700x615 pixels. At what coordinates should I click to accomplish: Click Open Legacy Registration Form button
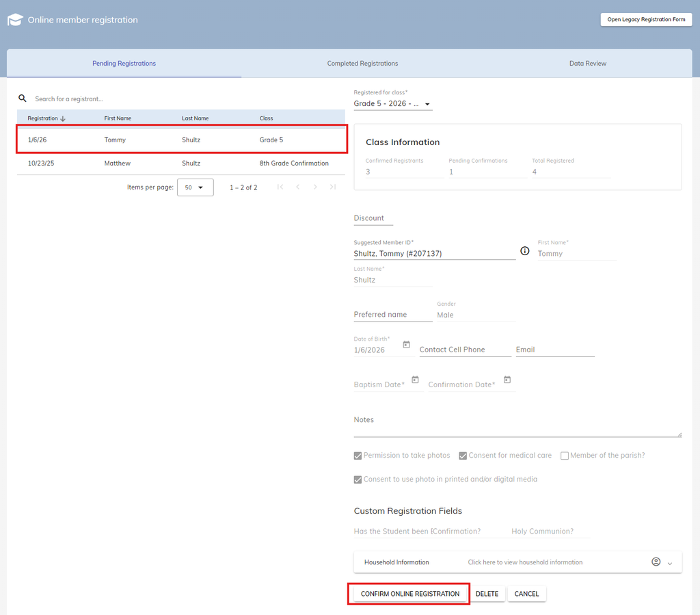[x=646, y=20]
